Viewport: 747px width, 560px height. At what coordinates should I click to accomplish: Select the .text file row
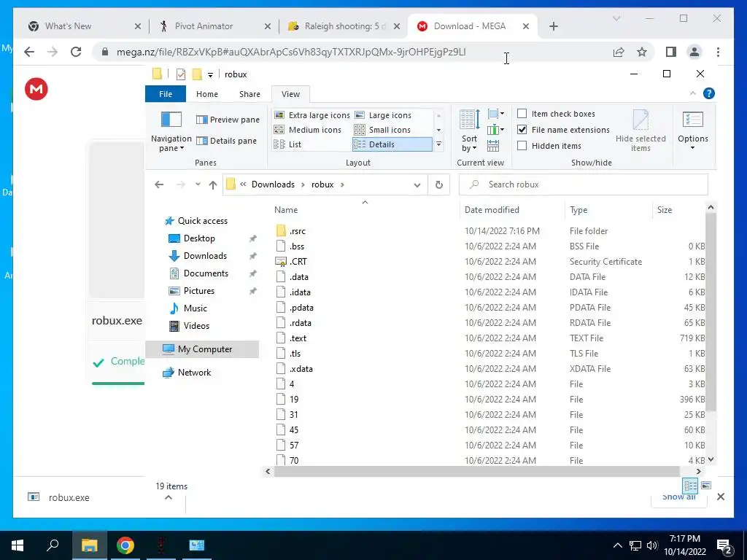coord(489,338)
